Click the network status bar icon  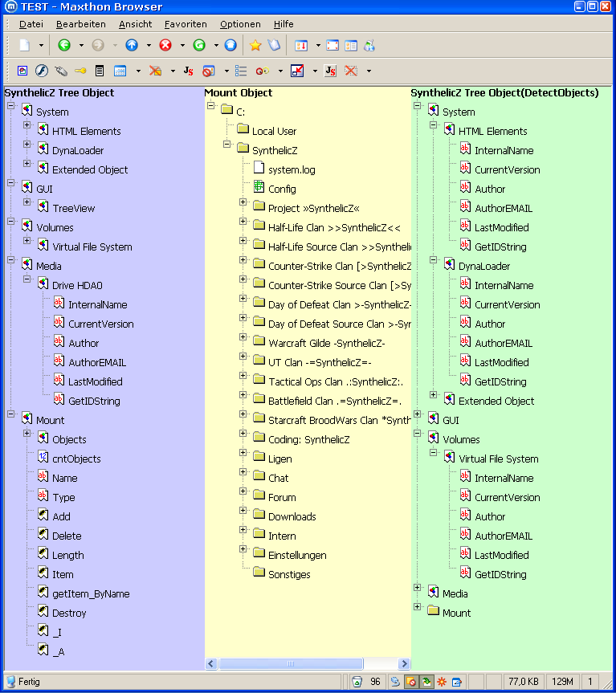pos(395,682)
